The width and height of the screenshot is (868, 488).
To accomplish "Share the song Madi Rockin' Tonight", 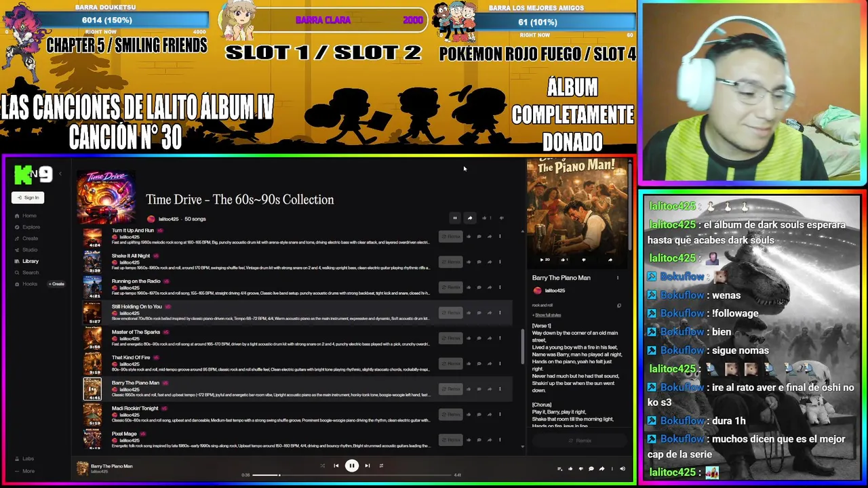I will coord(490,414).
